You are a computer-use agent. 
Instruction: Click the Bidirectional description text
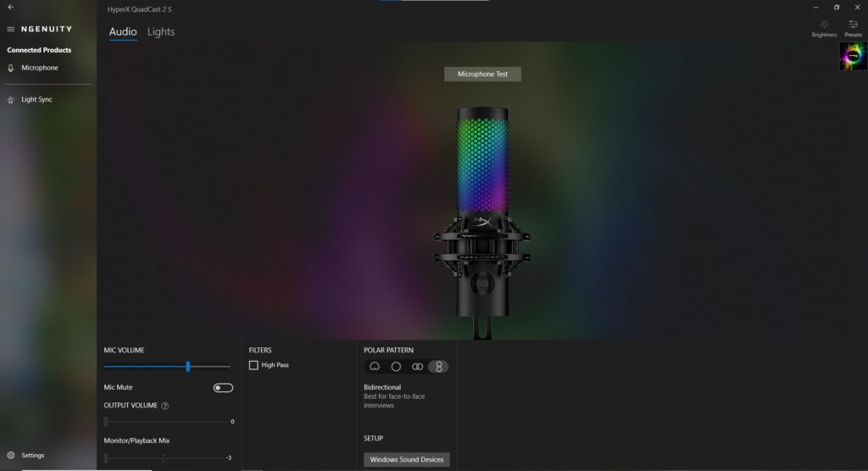pos(394,401)
